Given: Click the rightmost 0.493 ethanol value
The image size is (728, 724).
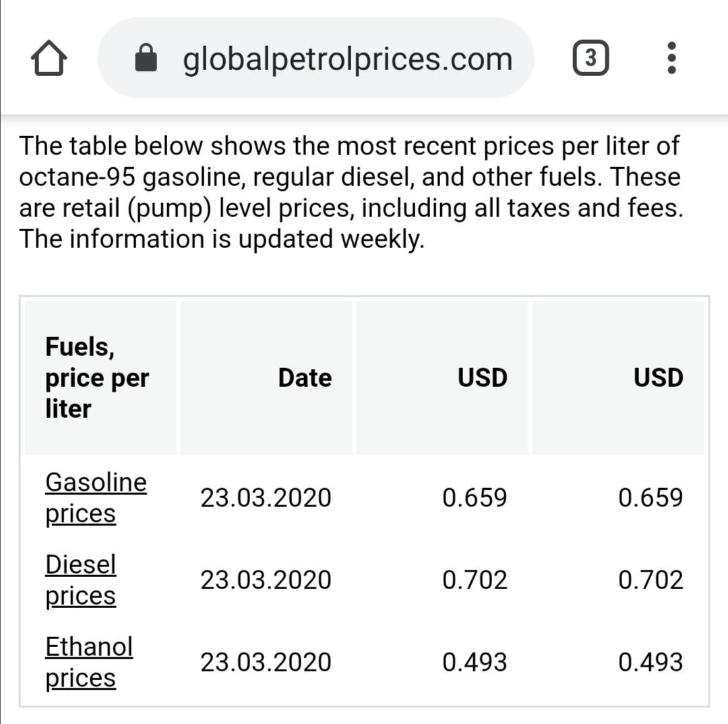Looking at the screenshot, I should tap(651, 662).
